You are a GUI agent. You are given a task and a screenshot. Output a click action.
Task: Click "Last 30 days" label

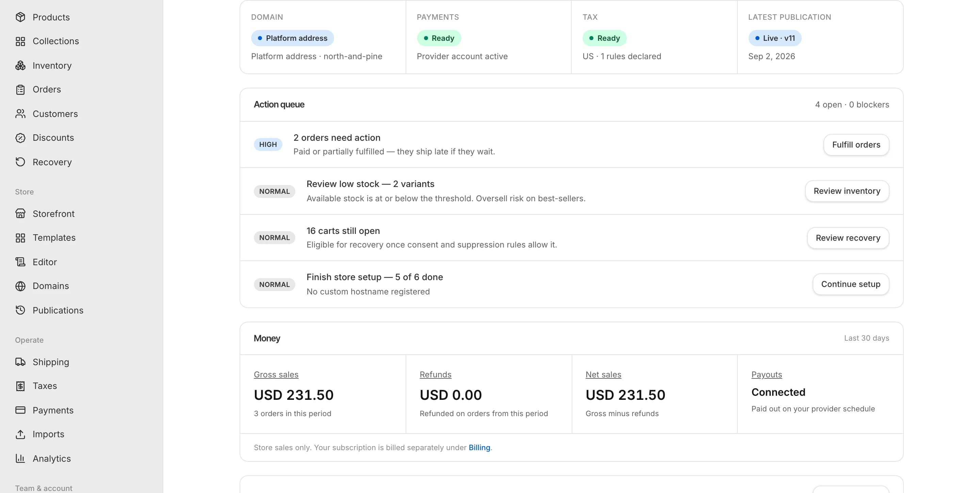point(867,338)
